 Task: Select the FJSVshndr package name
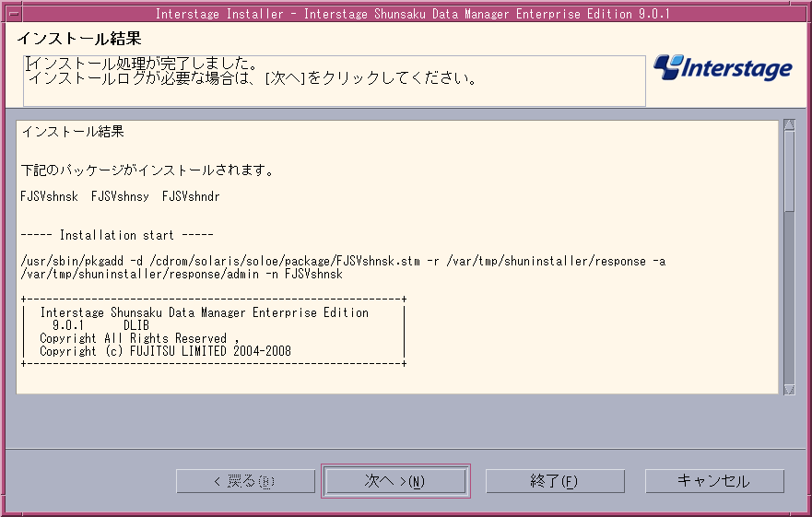[x=191, y=196]
